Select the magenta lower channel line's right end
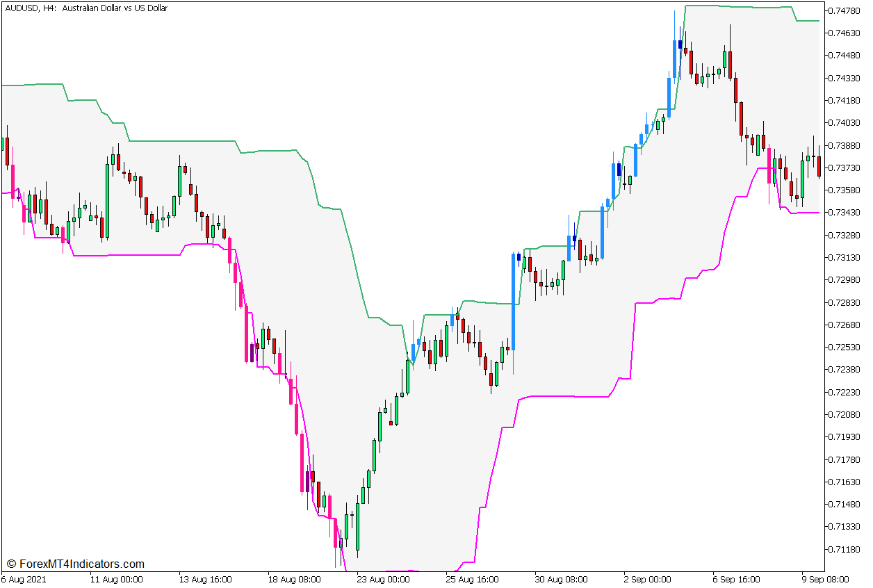 point(817,213)
